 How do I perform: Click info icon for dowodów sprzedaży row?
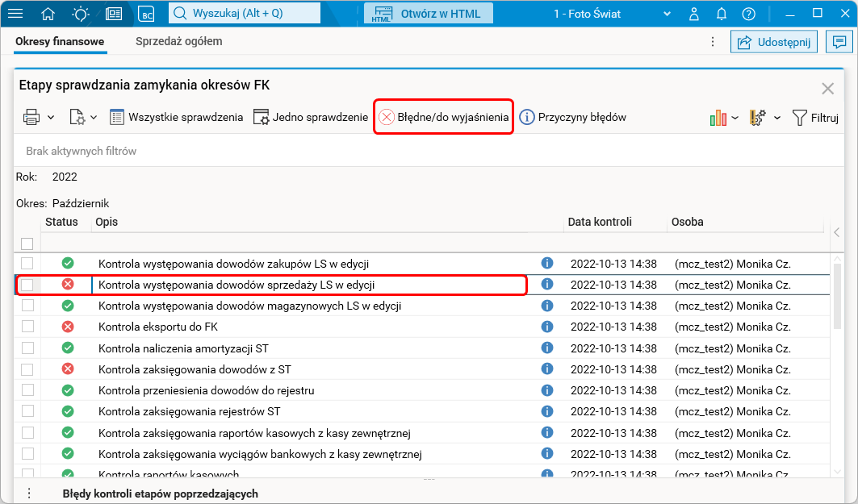tap(546, 284)
